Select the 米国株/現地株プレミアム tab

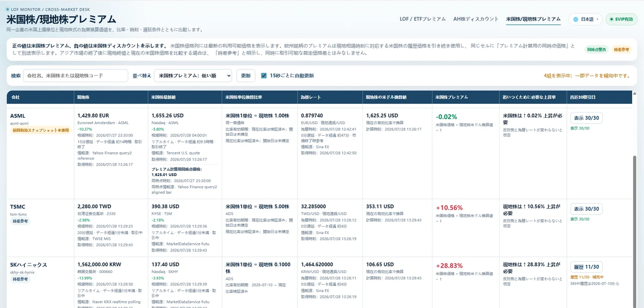pyautogui.click(x=533, y=19)
